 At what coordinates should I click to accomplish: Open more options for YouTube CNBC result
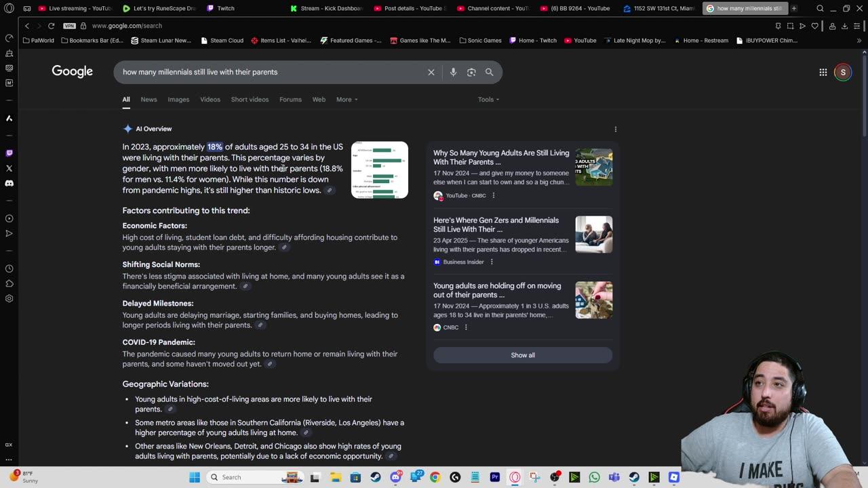493,195
